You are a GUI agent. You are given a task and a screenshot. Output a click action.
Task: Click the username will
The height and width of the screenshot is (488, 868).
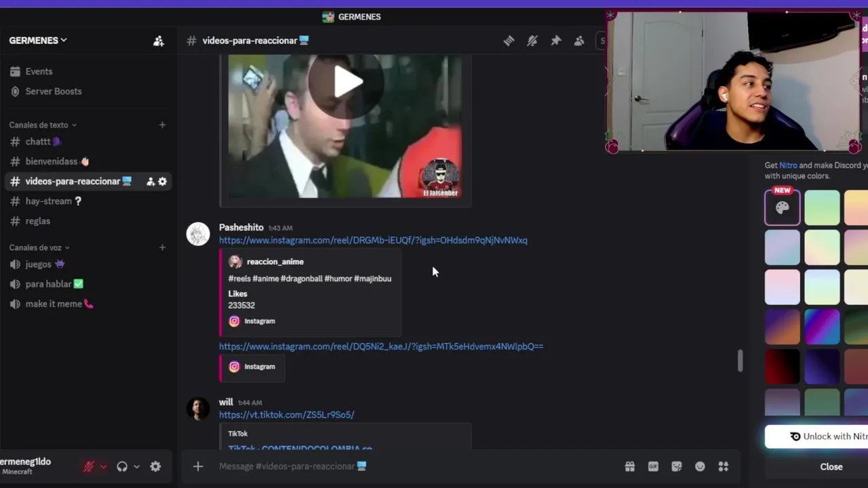pos(226,403)
